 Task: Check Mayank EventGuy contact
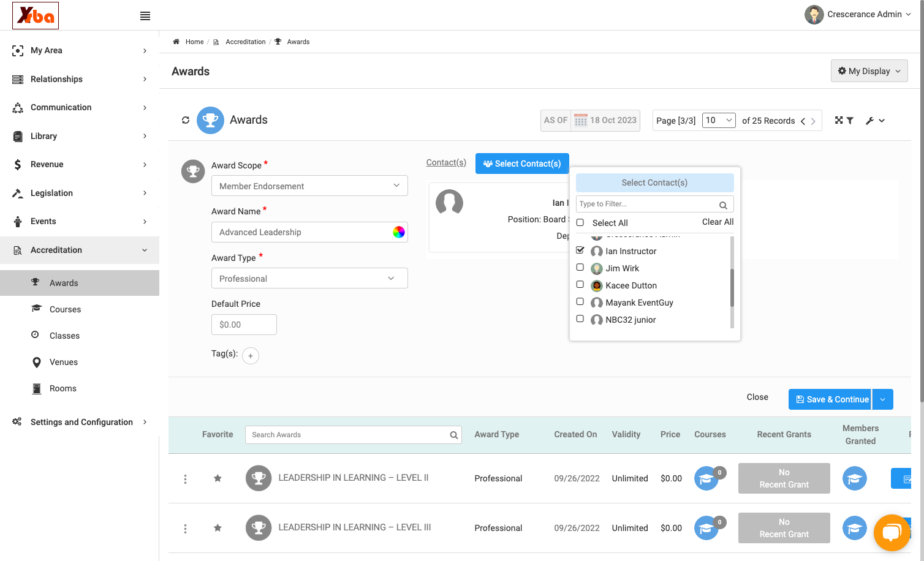click(x=580, y=301)
